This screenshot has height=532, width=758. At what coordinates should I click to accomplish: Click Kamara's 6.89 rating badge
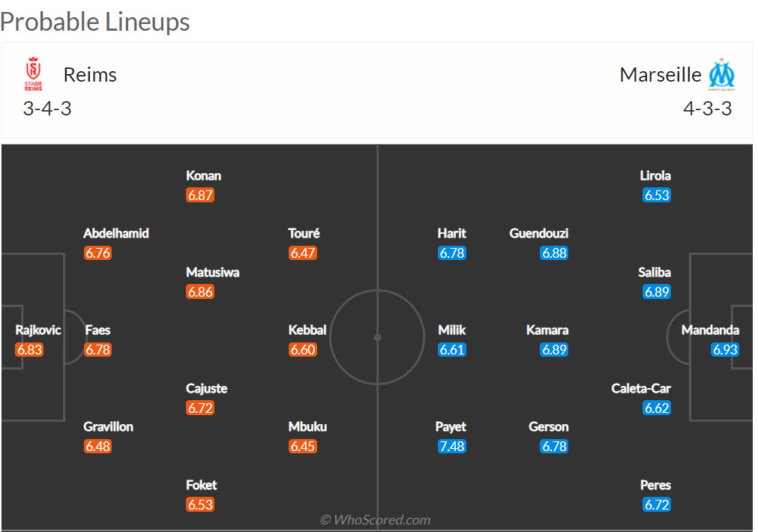[x=554, y=350]
